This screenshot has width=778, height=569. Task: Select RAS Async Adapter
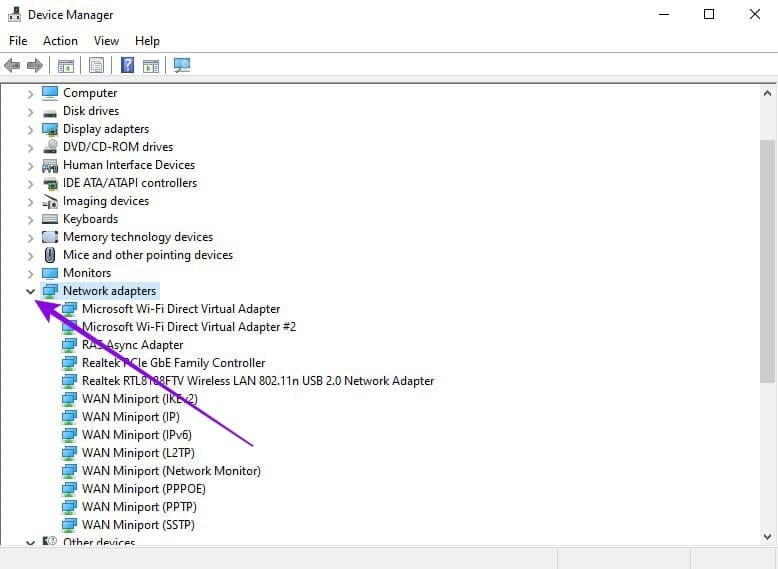click(132, 345)
